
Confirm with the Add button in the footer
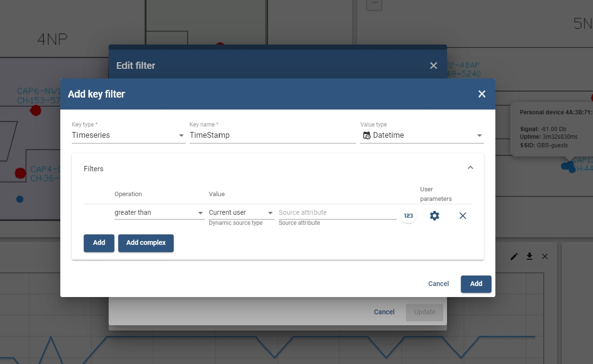pyautogui.click(x=476, y=284)
